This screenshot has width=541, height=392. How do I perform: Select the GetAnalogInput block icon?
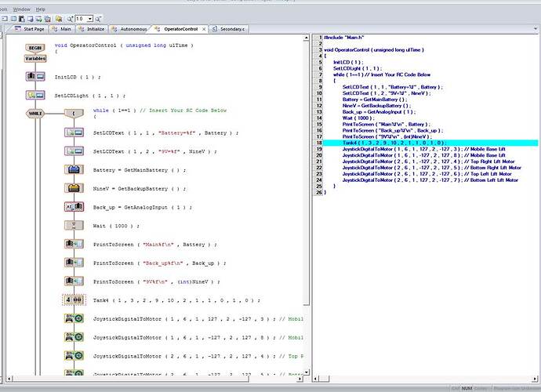[74, 207]
